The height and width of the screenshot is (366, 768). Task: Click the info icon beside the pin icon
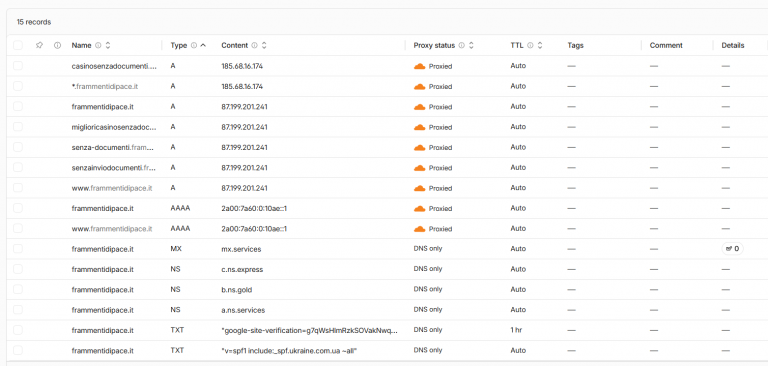[x=57, y=45]
